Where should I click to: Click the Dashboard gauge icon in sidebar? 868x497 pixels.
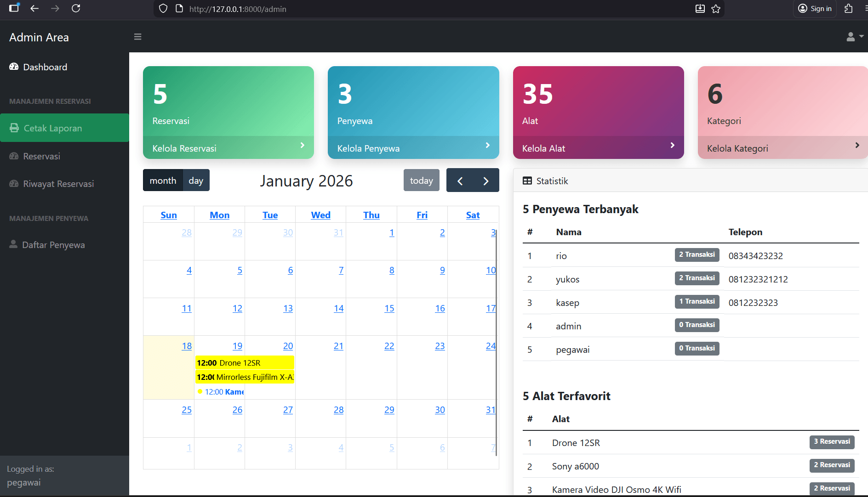[x=14, y=67]
